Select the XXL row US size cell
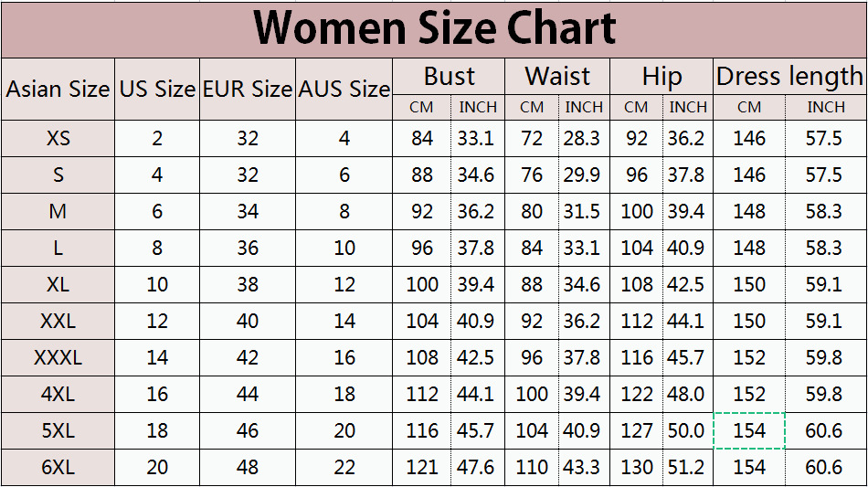This screenshot has height=487, width=868. [x=157, y=321]
